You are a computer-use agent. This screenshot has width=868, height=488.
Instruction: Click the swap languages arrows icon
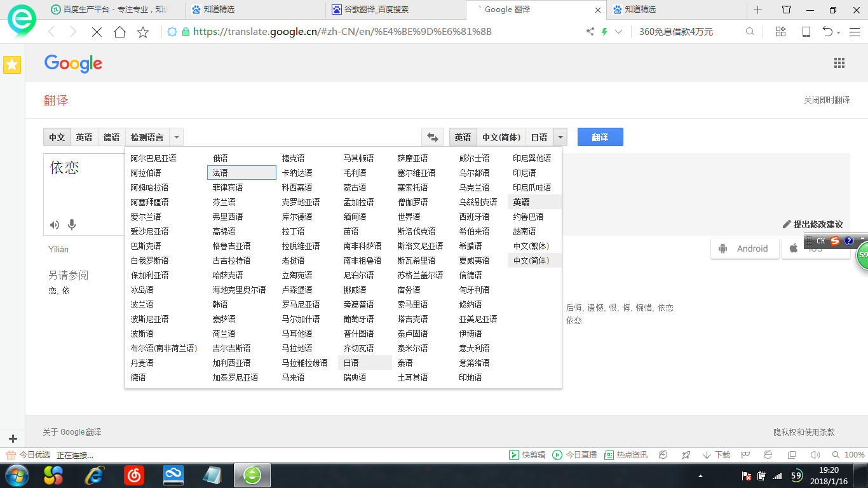(x=433, y=137)
